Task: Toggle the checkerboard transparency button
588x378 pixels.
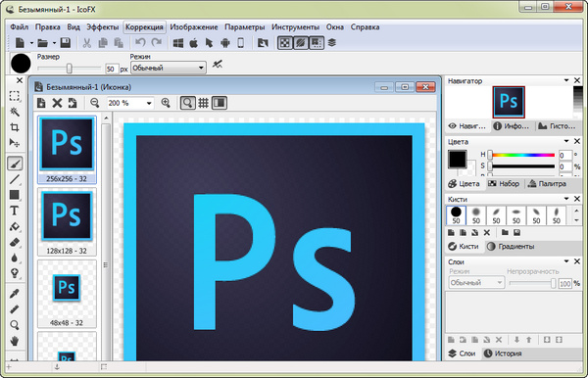Action: (284, 43)
